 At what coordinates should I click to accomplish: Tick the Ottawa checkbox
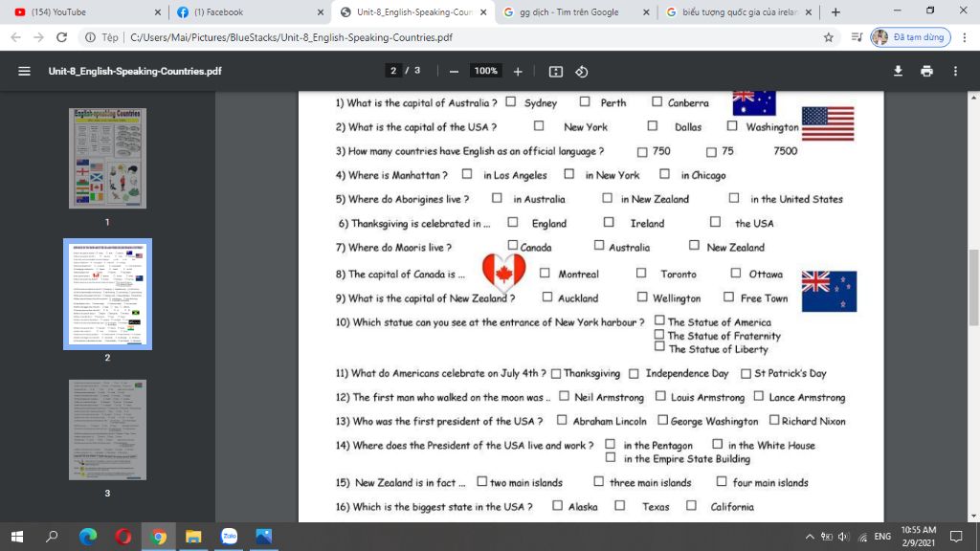[x=736, y=273]
